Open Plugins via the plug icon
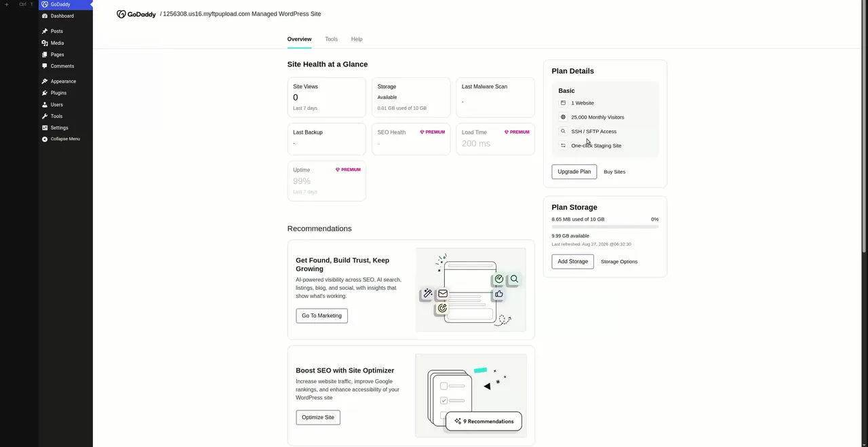This screenshot has width=868, height=447. [x=45, y=93]
